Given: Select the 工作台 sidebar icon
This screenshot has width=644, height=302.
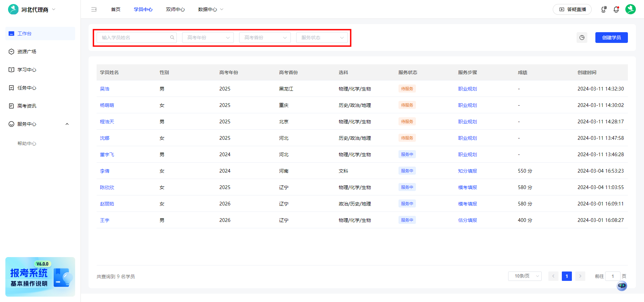Looking at the screenshot, I should pos(11,33).
